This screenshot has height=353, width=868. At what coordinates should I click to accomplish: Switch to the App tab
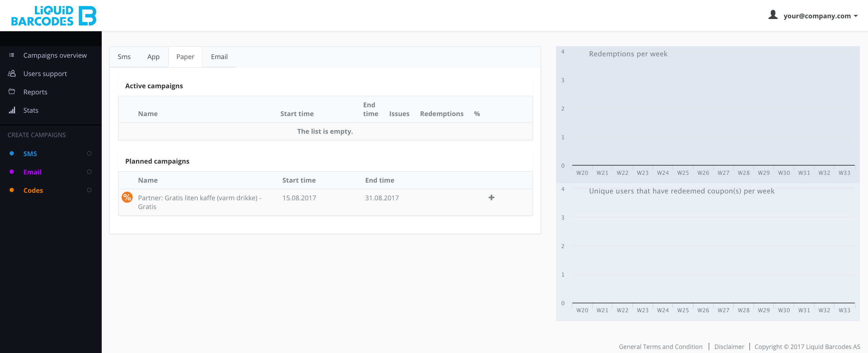pyautogui.click(x=153, y=57)
